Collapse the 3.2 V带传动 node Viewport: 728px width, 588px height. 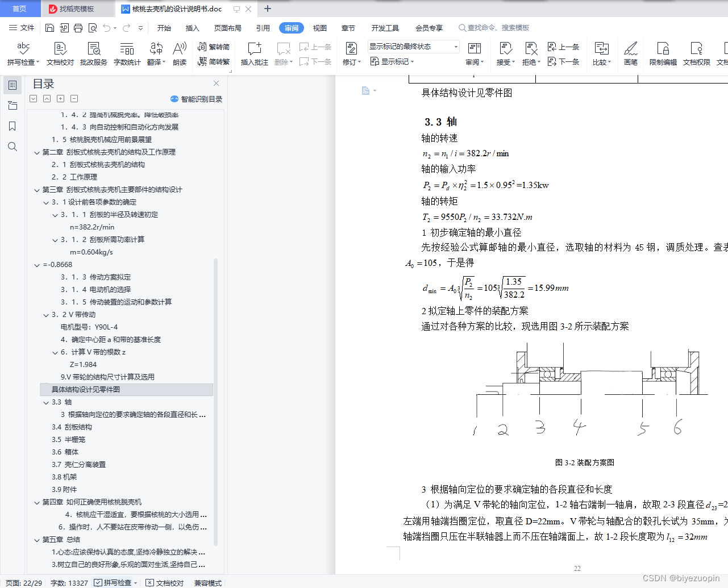tap(46, 315)
